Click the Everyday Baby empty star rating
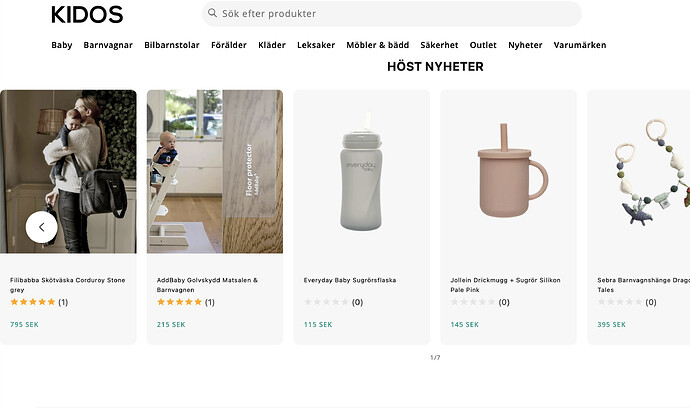The height and width of the screenshot is (408, 690). (327, 302)
